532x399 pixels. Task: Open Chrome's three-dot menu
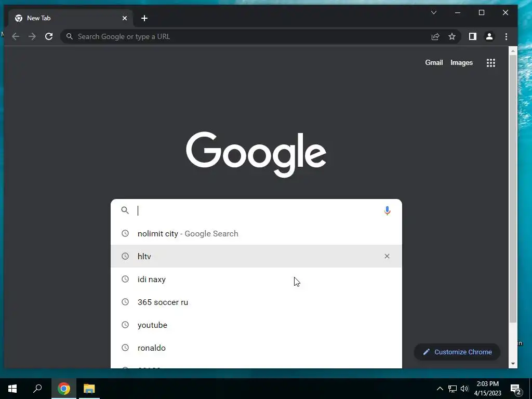click(506, 37)
